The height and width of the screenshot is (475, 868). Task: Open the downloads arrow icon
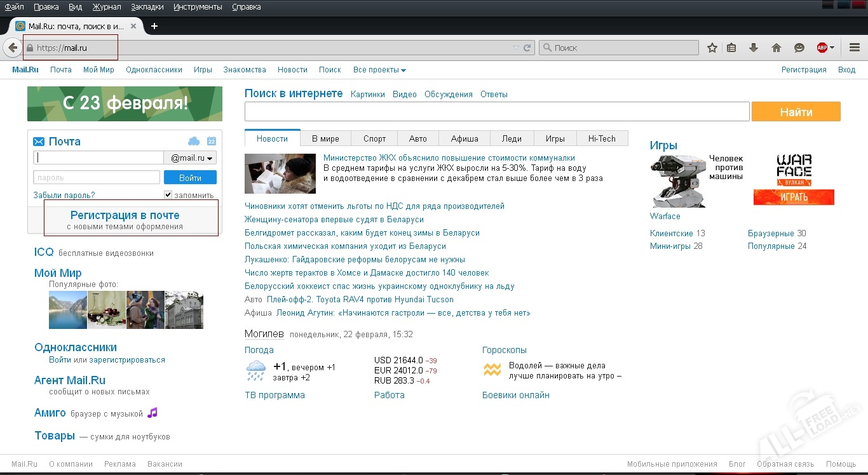click(754, 48)
